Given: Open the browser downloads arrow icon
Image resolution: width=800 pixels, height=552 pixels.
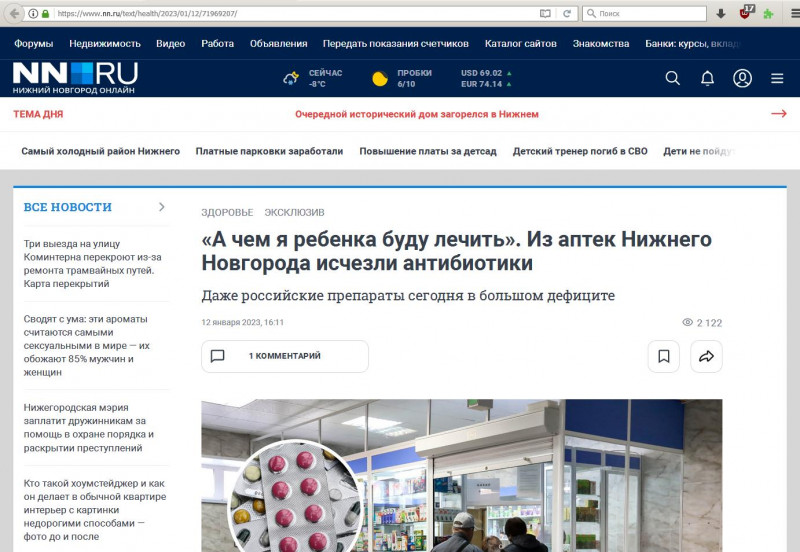Looking at the screenshot, I should (x=721, y=13).
